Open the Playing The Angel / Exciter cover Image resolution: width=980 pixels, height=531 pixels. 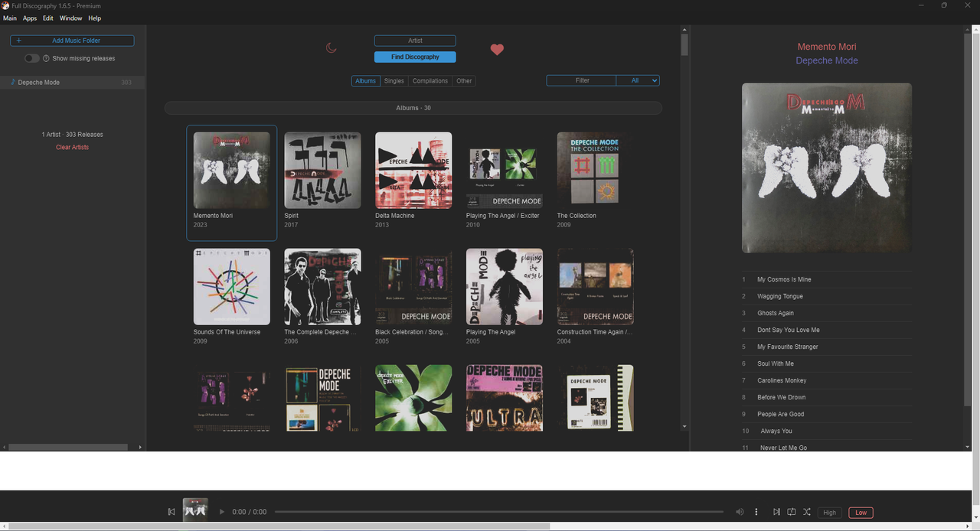(505, 170)
